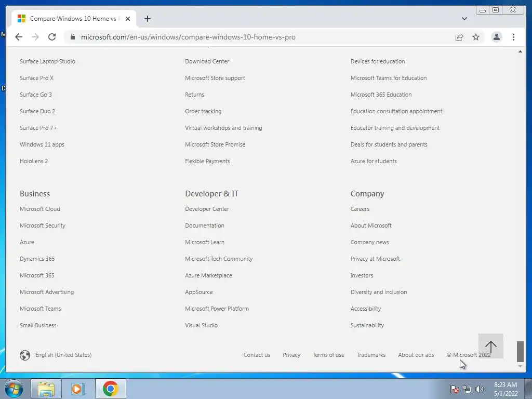The image size is (532, 399).
Task: Open a new tab
Action: [147, 19]
